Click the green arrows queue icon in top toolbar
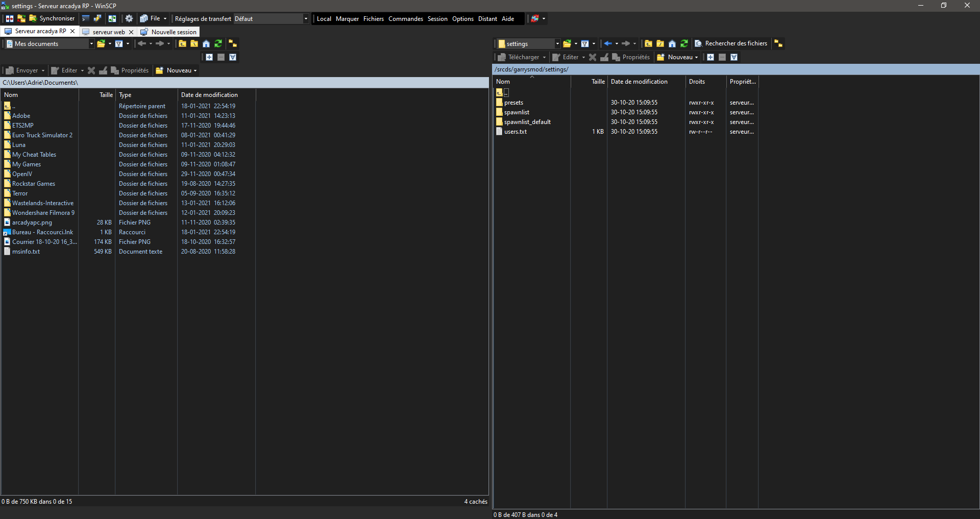 [x=112, y=18]
